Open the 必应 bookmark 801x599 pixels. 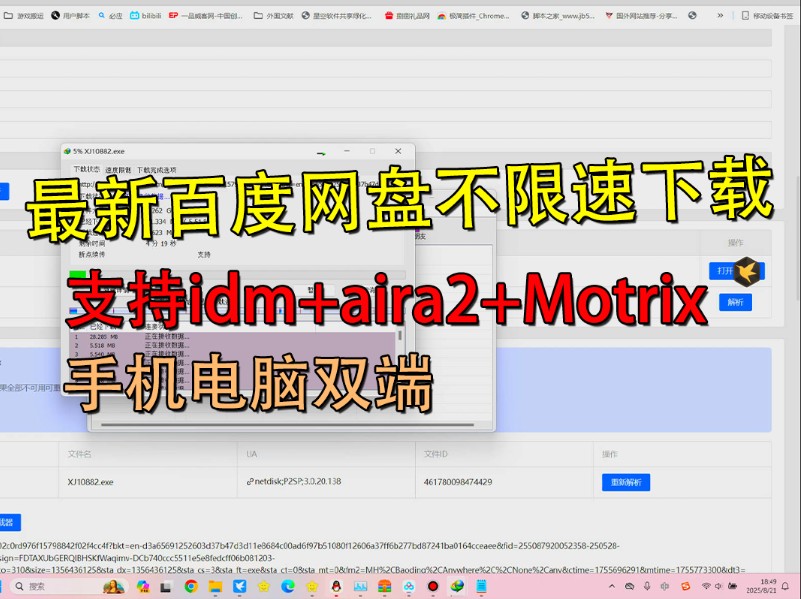110,16
